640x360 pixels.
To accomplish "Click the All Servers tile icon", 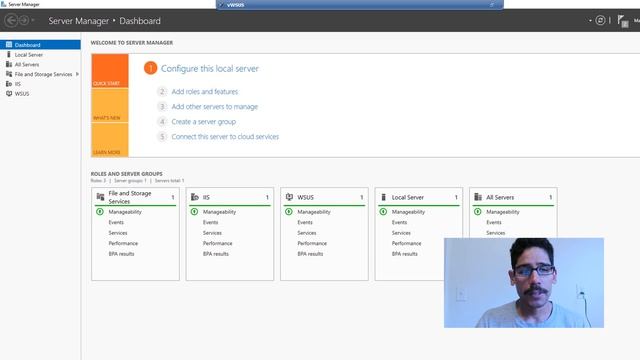I will [x=478, y=197].
